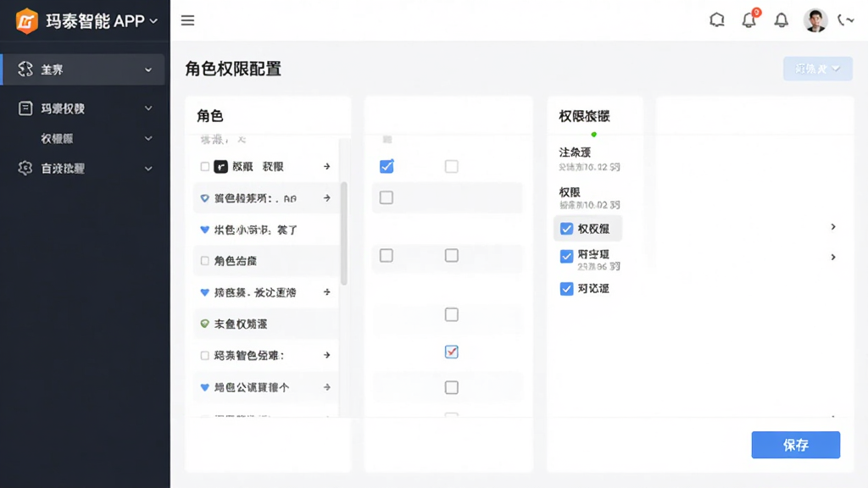The image size is (868, 488).
Task: Click the 角色 panel header
Action: 210,115
